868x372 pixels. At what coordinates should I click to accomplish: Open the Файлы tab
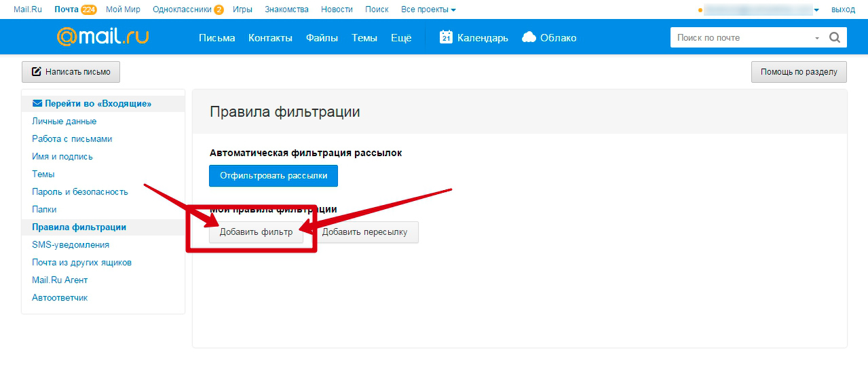point(322,38)
